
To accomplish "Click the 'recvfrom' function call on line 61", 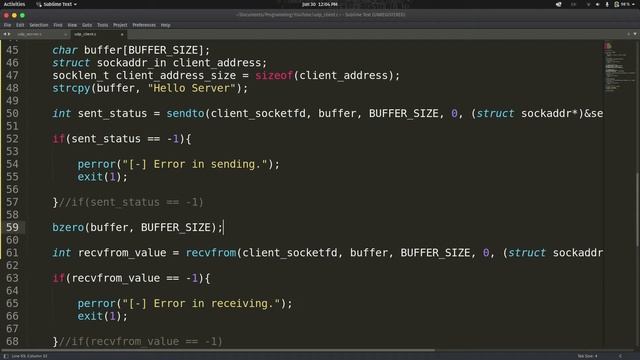I will click(211, 253).
